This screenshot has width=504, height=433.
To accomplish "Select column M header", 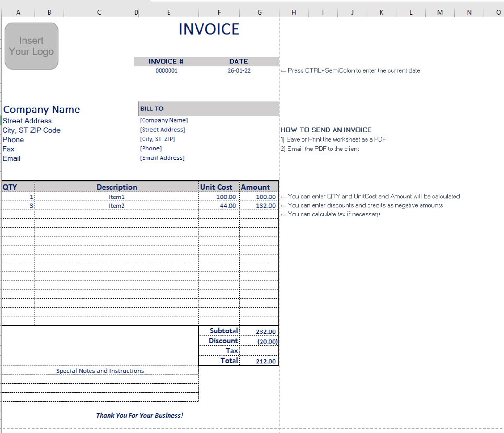I will click(x=440, y=12).
